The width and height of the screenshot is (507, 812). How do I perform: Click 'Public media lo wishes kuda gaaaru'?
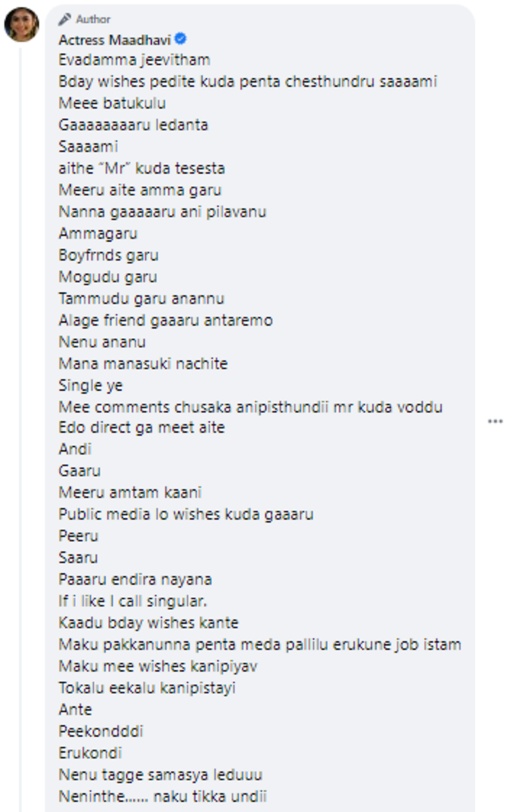point(185,515)
